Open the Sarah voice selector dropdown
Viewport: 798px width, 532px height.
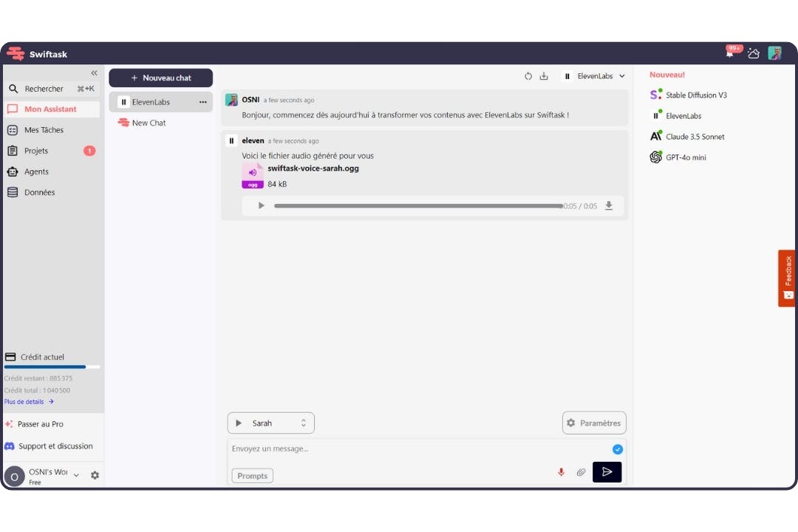click(x=270, y=423)
